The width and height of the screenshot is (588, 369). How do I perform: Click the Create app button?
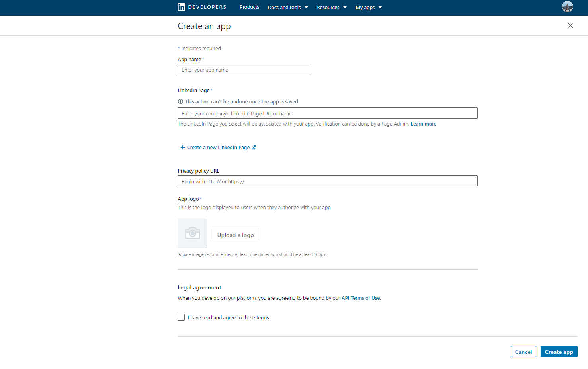tap(559, 352)
